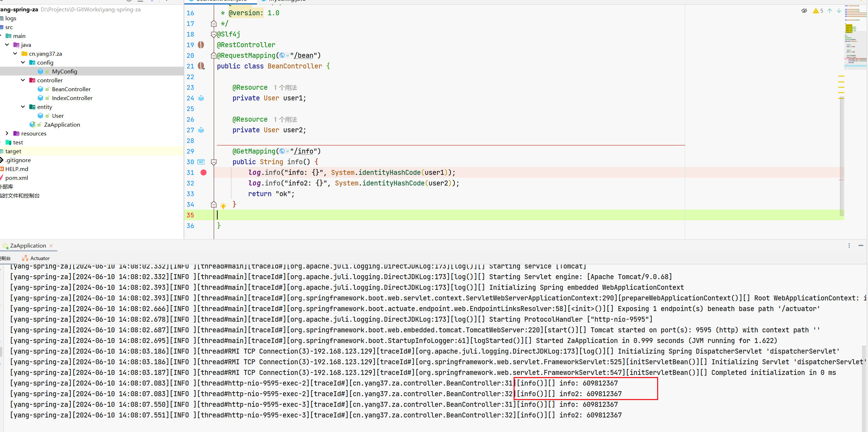Click the 'Tomcat started on port(s): 9595' log line
868x432 pixels.
click(415, 330)
